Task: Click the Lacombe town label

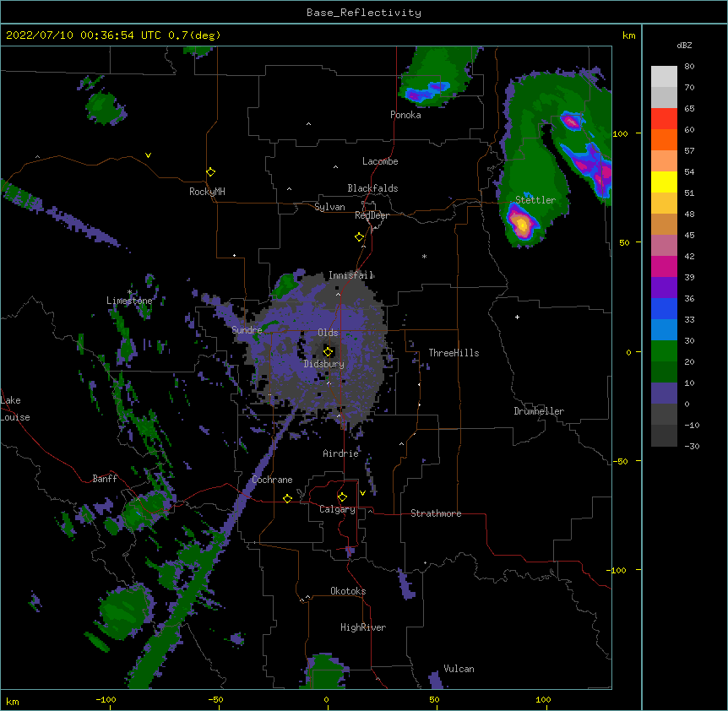Action: click(x=380, y=161)
